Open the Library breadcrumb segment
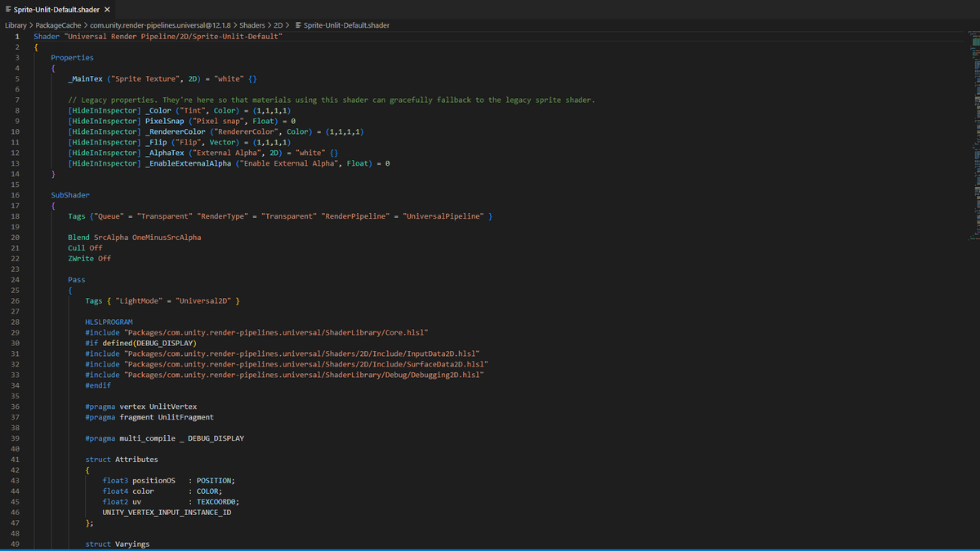Screen dimensions: 980x551 click(16, 25)
